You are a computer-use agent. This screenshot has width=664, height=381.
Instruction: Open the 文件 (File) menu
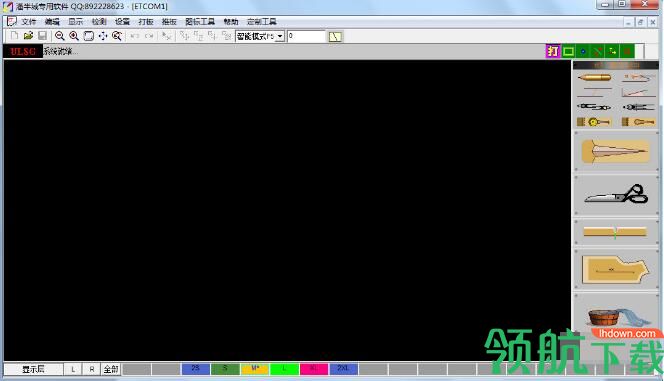(28, 22)
